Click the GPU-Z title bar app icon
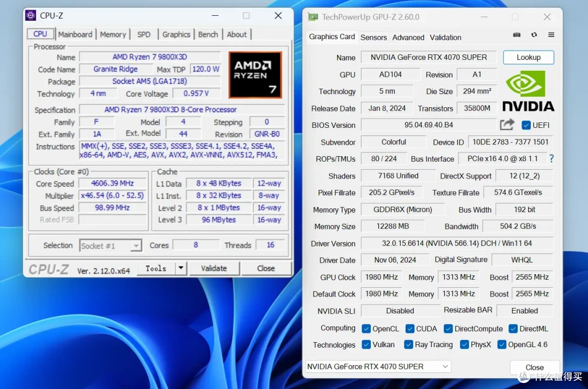Image resolution: width=588 pixels, height=389 pixels. [313, 17]
